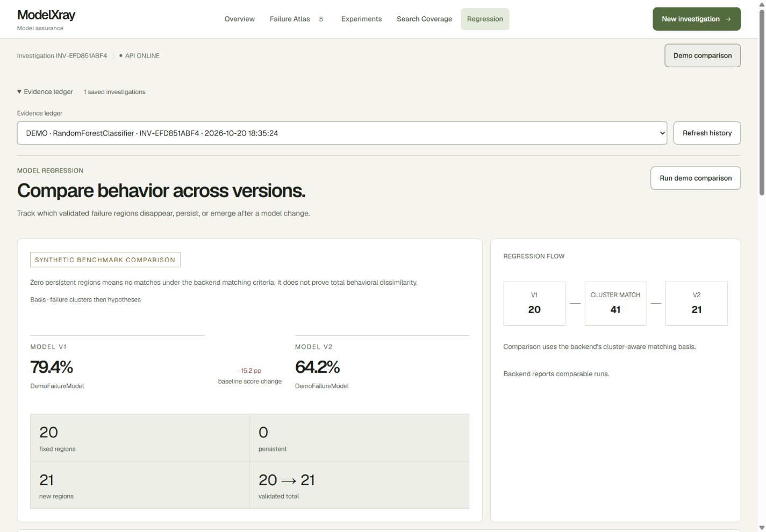Click the Model V2 score 64.2%
766x532 pixels.
(x=317, y=367)
